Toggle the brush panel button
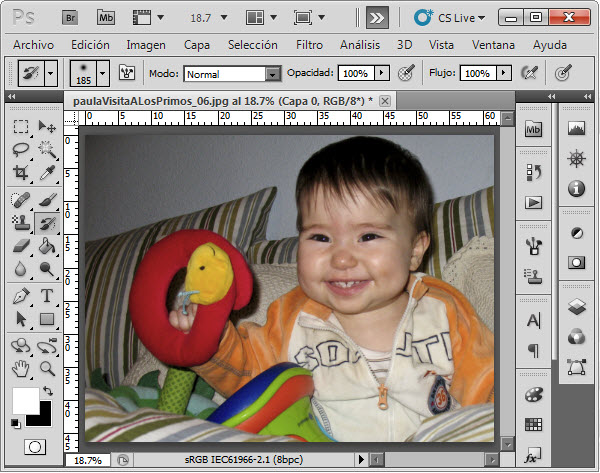 click(127, 73)
